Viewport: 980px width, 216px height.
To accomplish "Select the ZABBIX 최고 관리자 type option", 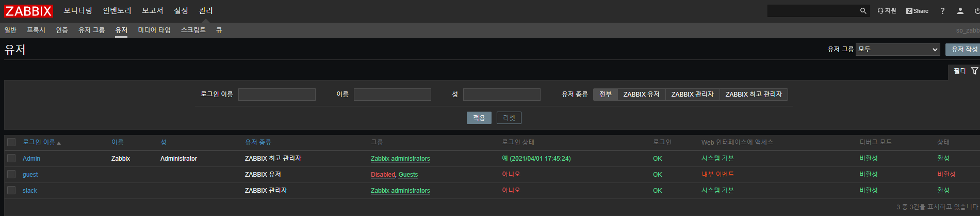I will tap(754, 95).
